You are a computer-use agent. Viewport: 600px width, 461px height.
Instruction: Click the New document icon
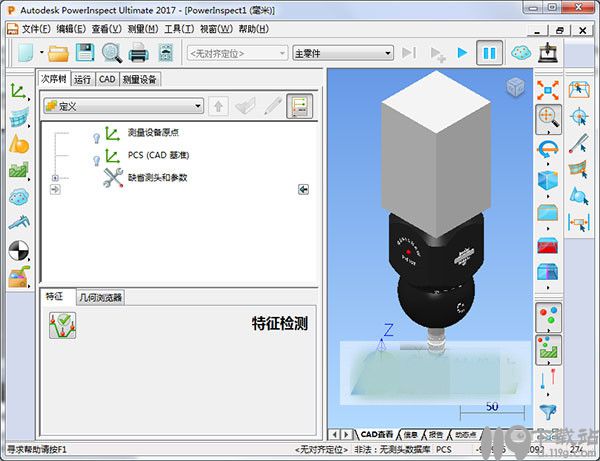pos(26,53)
